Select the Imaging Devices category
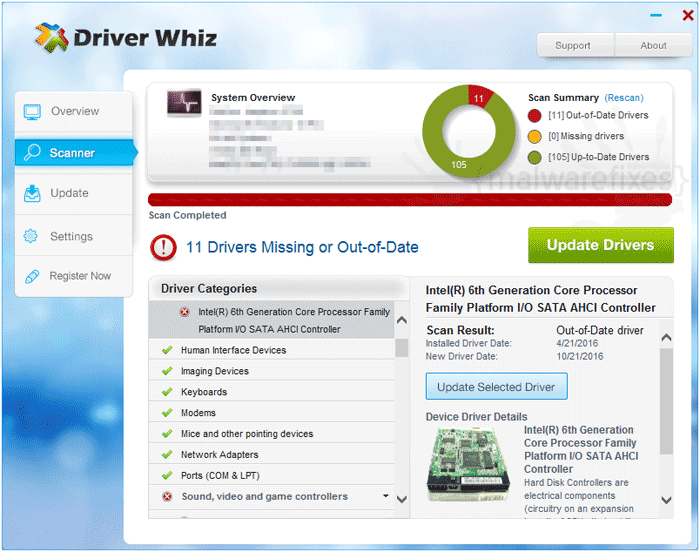This screenshot has width=700, height=552. tap(271, 371)
